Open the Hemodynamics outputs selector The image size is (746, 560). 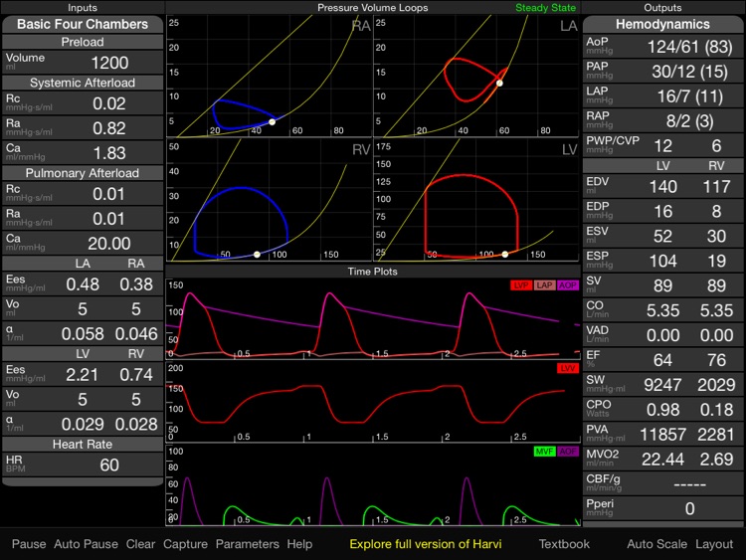coord(662,24)
